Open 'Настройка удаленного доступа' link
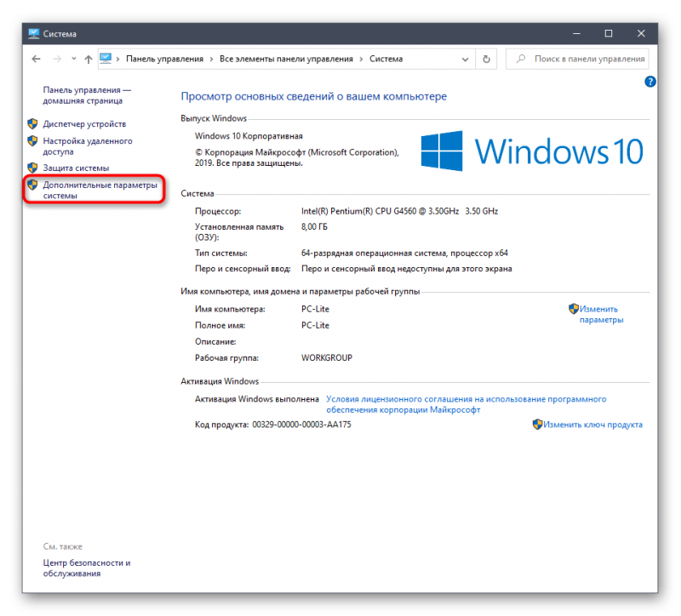Screen dimensions: 681x616 coord(88,146)
